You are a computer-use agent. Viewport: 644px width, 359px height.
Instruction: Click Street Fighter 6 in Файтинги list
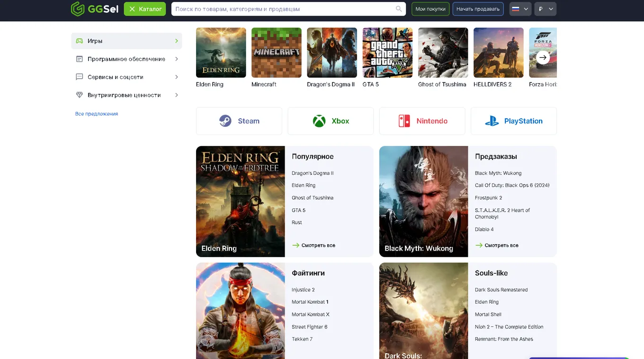(310, 327)
